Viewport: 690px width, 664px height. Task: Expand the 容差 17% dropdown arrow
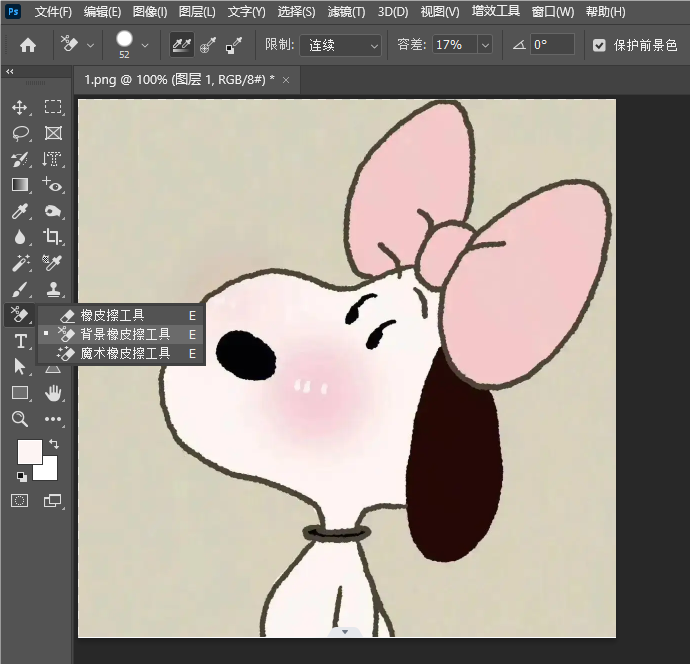[x=485, y=45]
